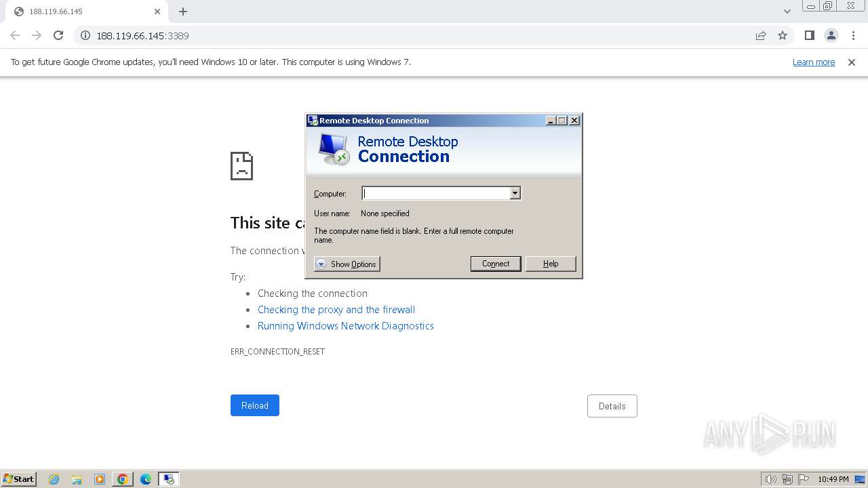
Task: Click the Help button in the Remote Desktop dialog
Action: (x=551, y=264)
